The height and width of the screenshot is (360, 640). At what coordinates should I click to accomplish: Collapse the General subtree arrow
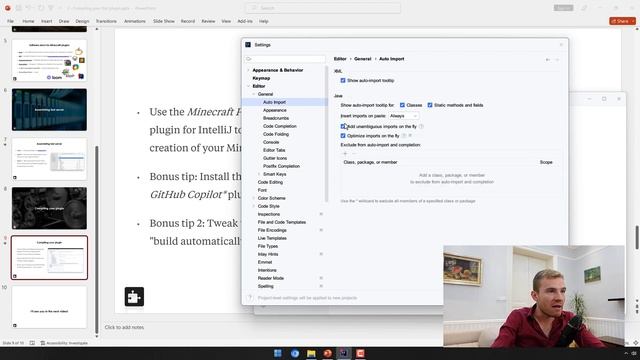click(x=253, y=94)
